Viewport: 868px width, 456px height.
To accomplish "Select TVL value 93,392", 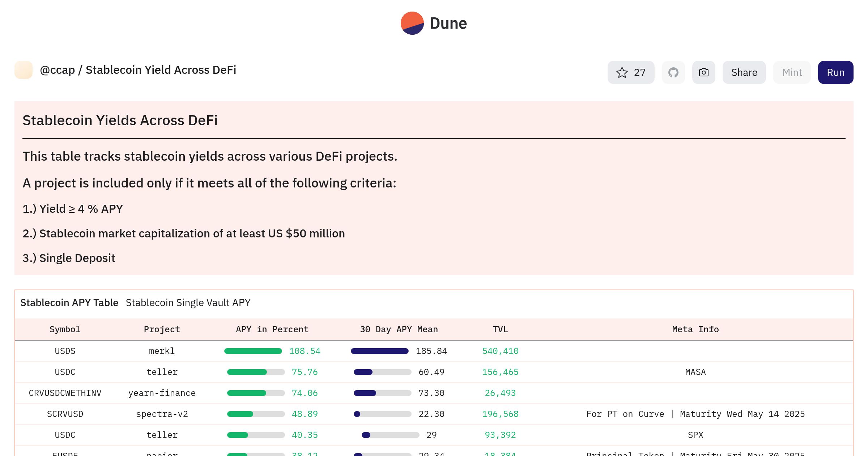I will 500,435.
